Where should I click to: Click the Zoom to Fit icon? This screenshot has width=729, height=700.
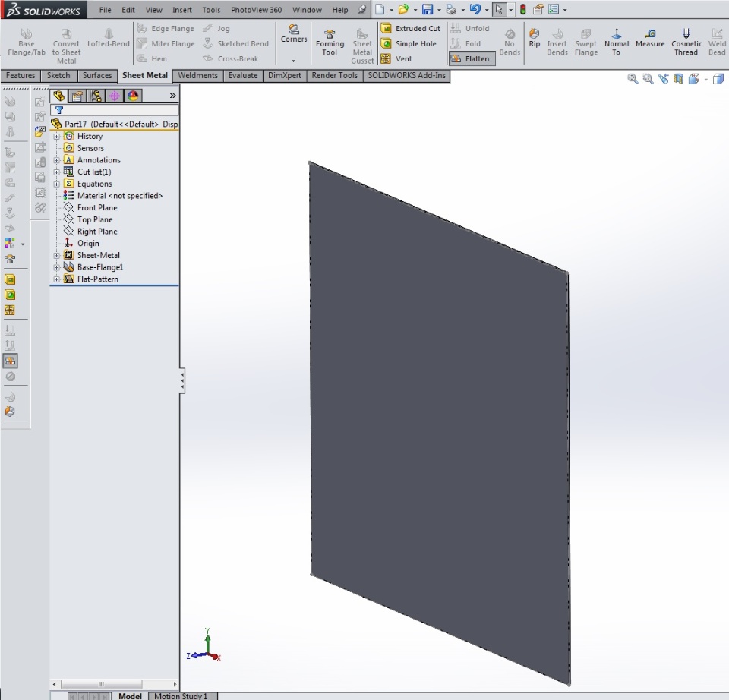point(633,79)
